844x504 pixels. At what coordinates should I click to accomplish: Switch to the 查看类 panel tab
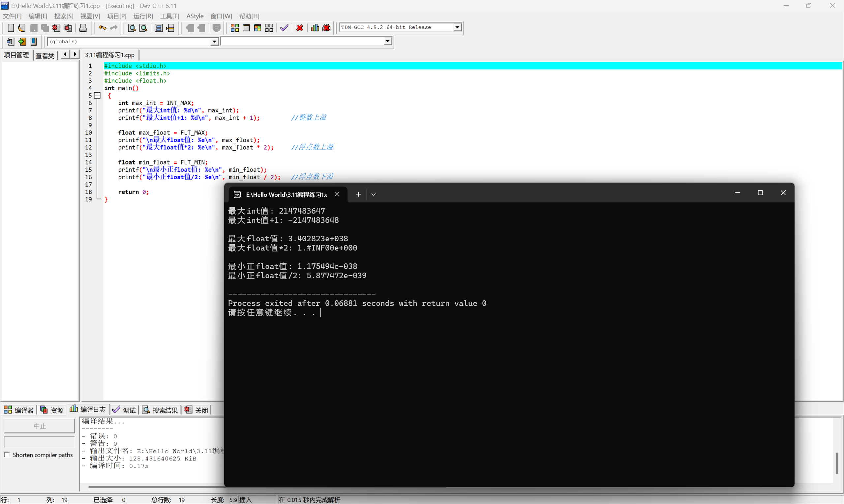[45, 55]
